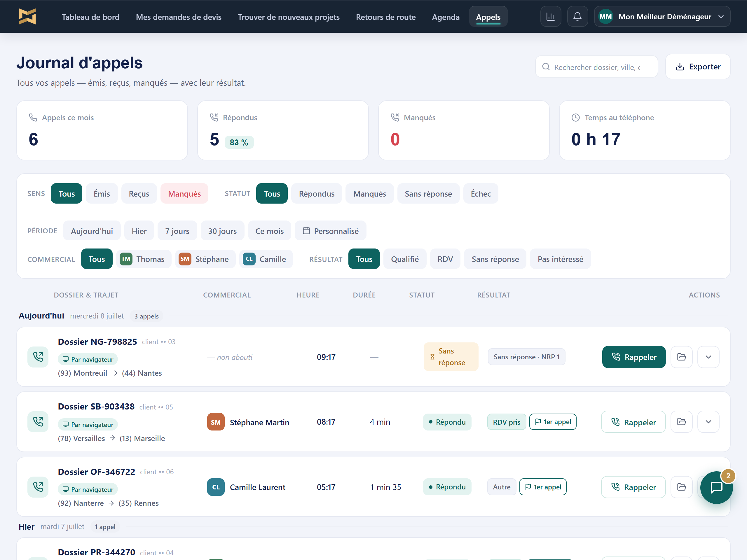Screen dimensions: 747x560
Task: Open folder icon for Dossier NG-798825
Action: [x=681, y=357]
